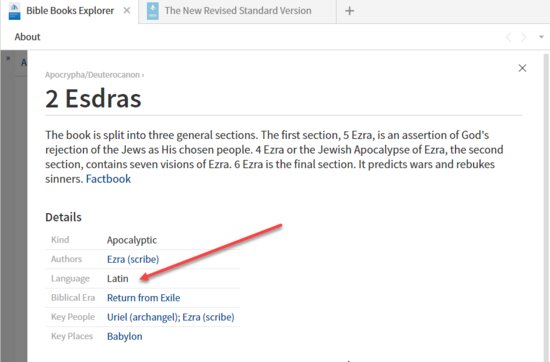Screen dimensions: 550x362
Task: Open a new tab with plus icon
Action: [x=349, y=11]
